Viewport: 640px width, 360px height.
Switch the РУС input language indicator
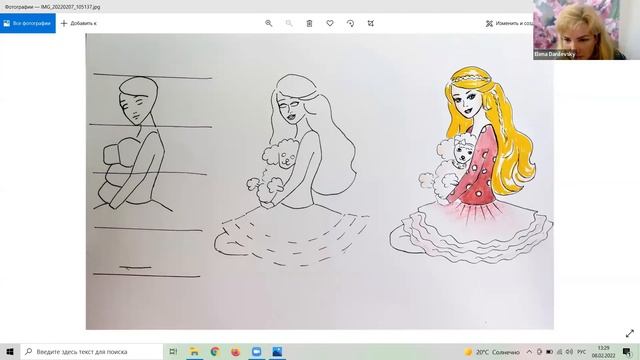[582, 352]
